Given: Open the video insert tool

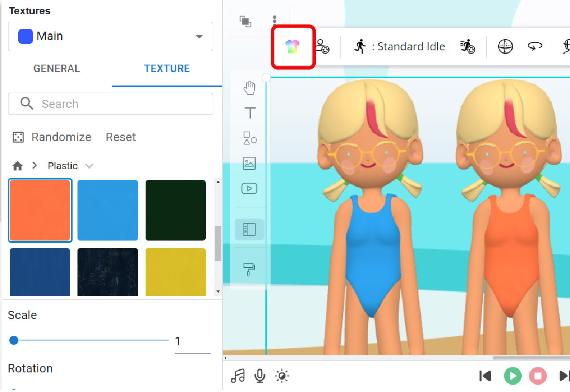Looking at the screenshot, I should pos(249,188).
